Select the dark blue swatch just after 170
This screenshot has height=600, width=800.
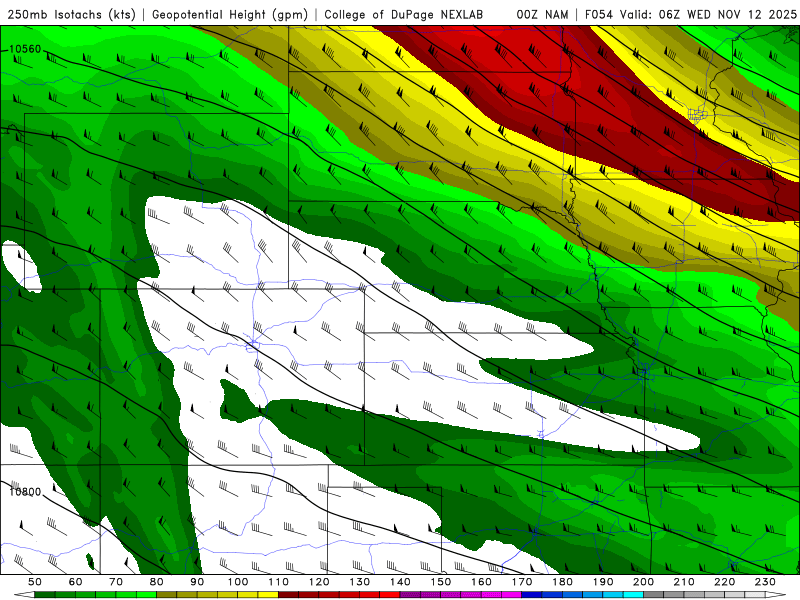(x=531, y=595)
